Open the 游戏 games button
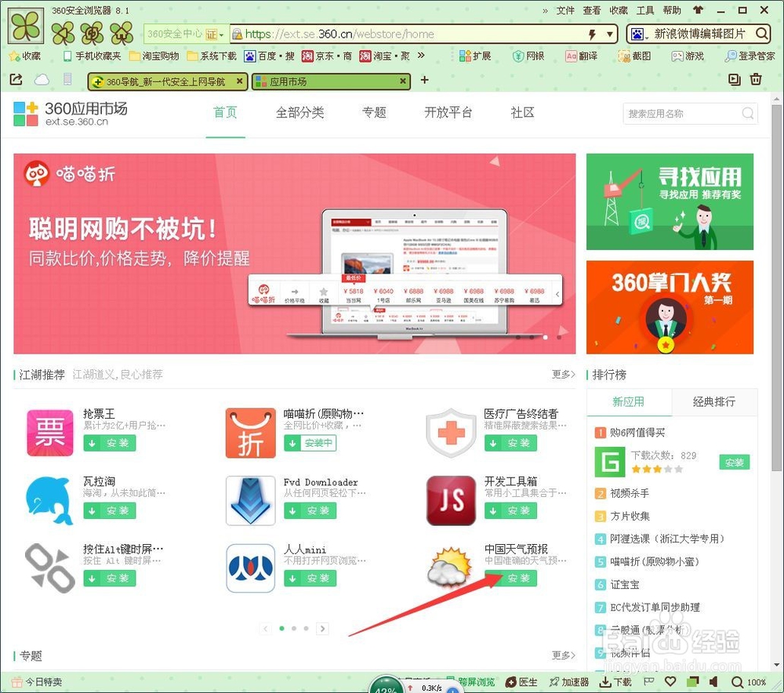Image resolution: width=784 pixels, height=693 pixels. [688, 56]
